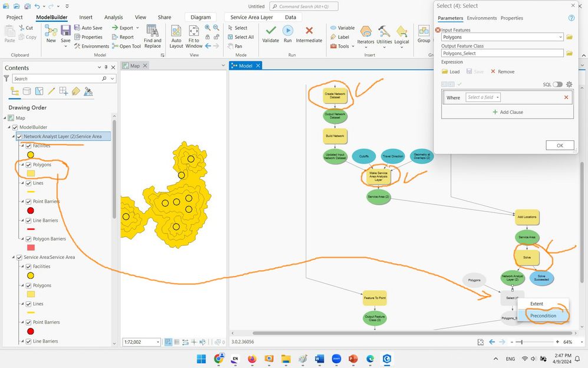Open the zoom percentage dropdown
The width and height of the screenshot is (588, 368).
coord(582,342)
